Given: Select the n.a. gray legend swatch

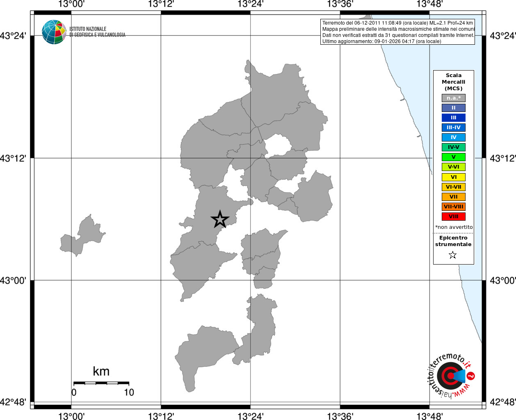Looking at the screenshot, I should tap(454, 98).
